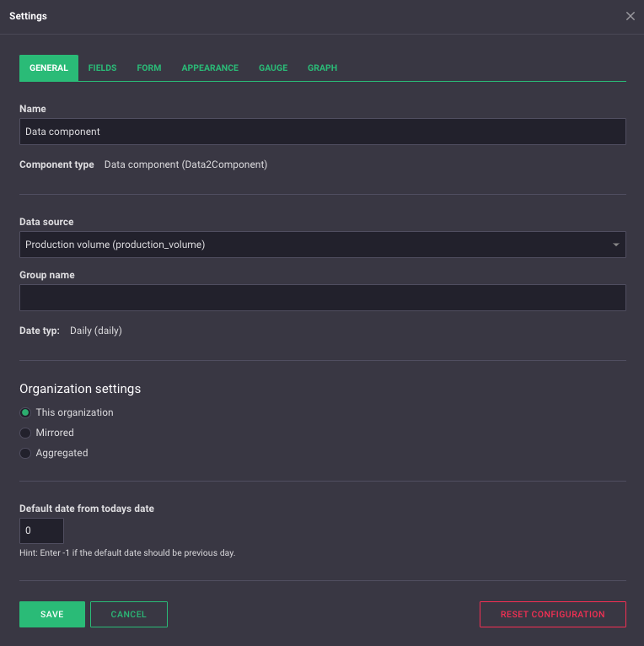Screen dimensions: 644x646
Task: Switch to the General tab
Action: (49, 68)
